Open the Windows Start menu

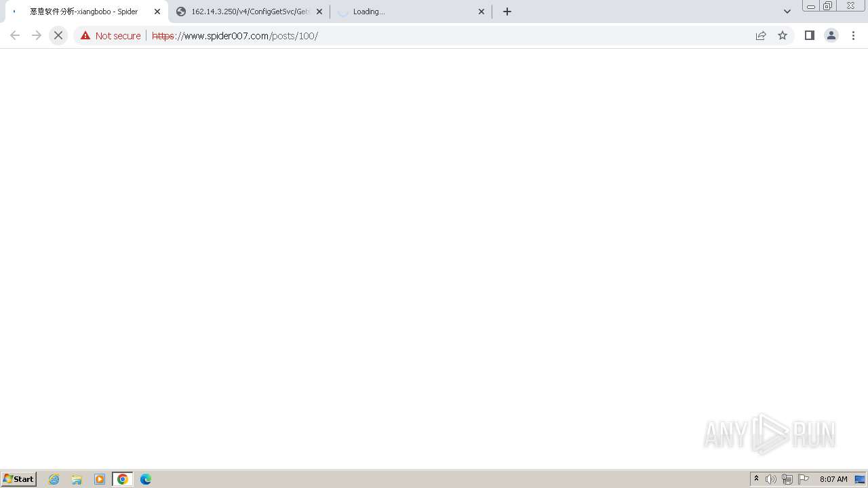(18, 479)
